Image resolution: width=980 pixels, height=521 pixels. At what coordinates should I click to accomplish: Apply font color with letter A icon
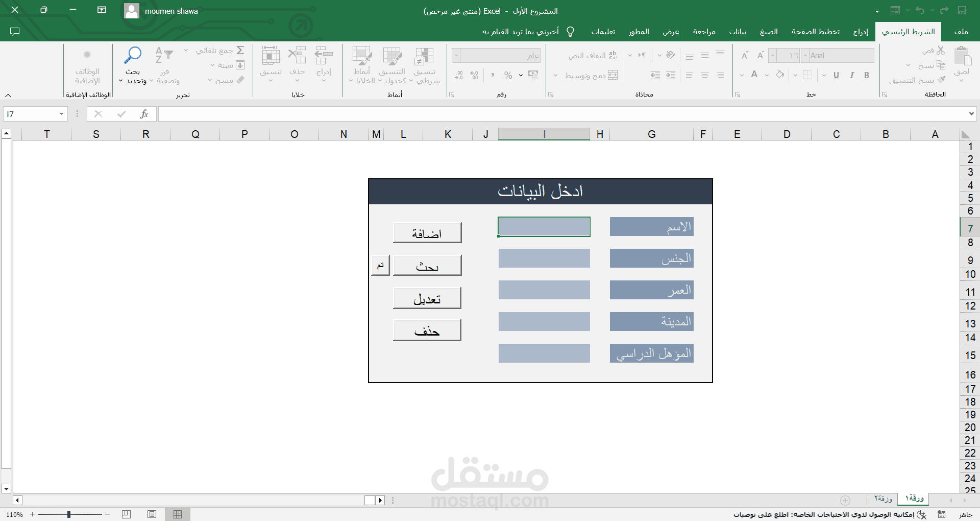(754, 75)
